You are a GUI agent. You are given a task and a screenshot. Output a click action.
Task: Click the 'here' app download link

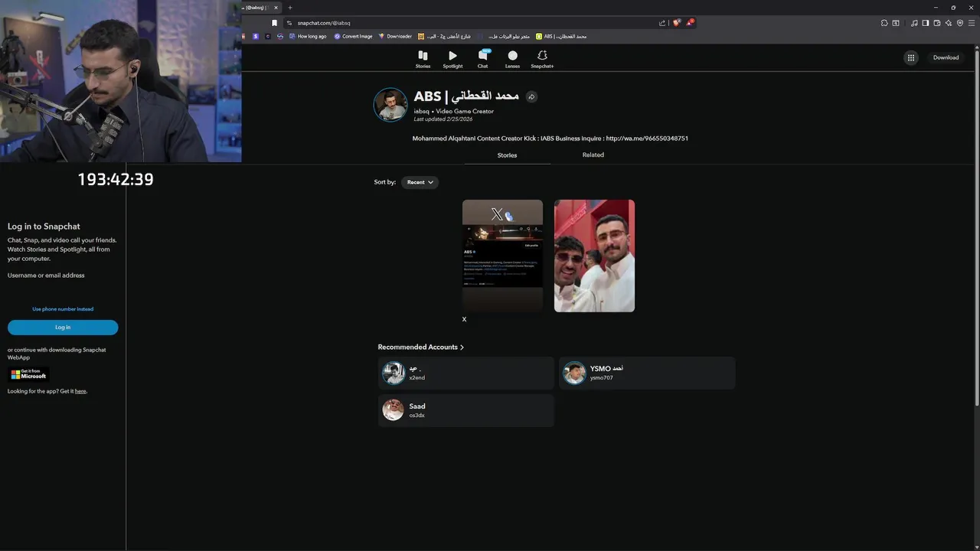pyautogui.click(x=80, y=391)
